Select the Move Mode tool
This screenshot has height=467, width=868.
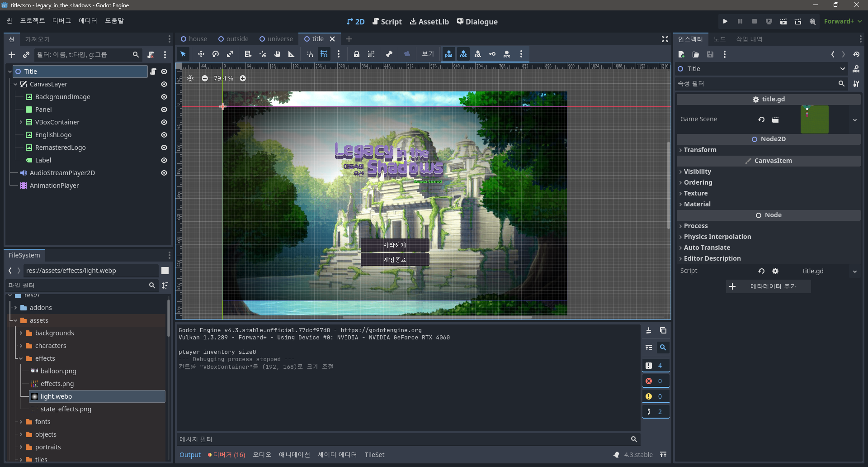201,54
